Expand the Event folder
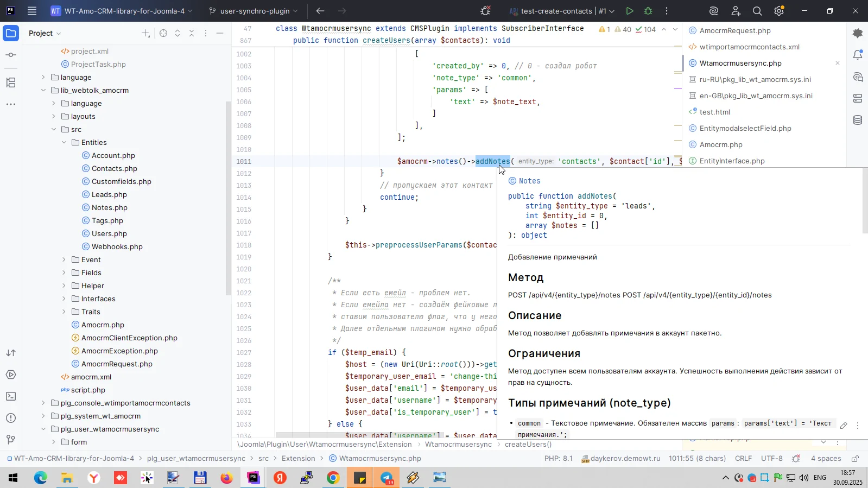 tap(64, 260)
